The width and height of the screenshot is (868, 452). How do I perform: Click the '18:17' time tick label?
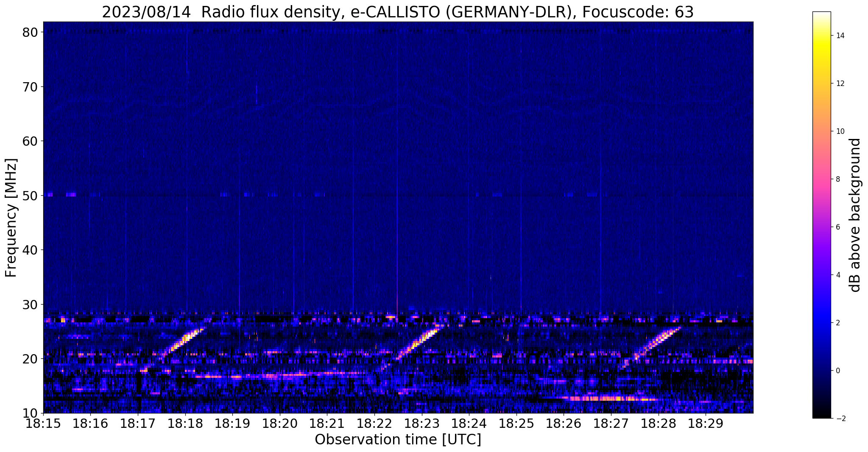pyautogui.click(x=138, y=423)
